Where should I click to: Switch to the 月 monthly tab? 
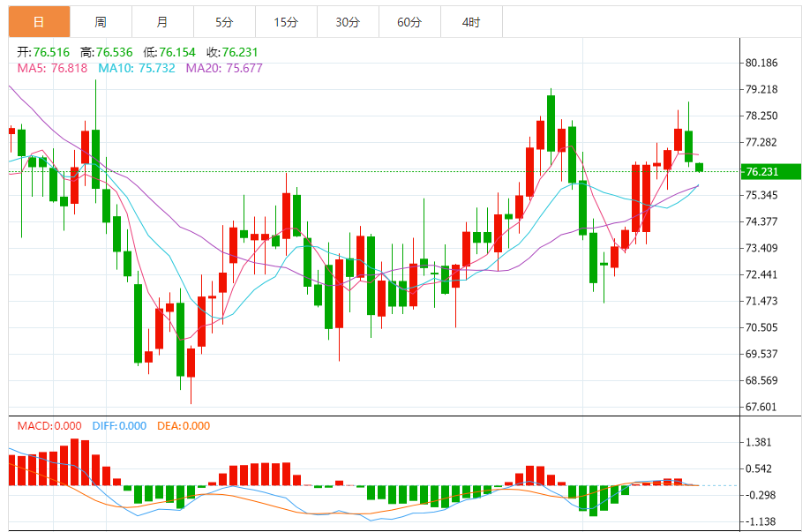coord(162,22)
